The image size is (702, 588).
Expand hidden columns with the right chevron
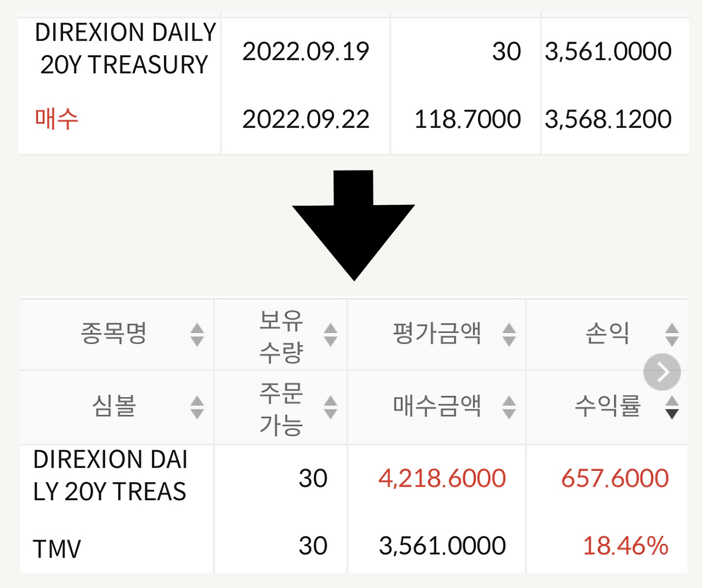pyautogui.click(x=662, y=371)
